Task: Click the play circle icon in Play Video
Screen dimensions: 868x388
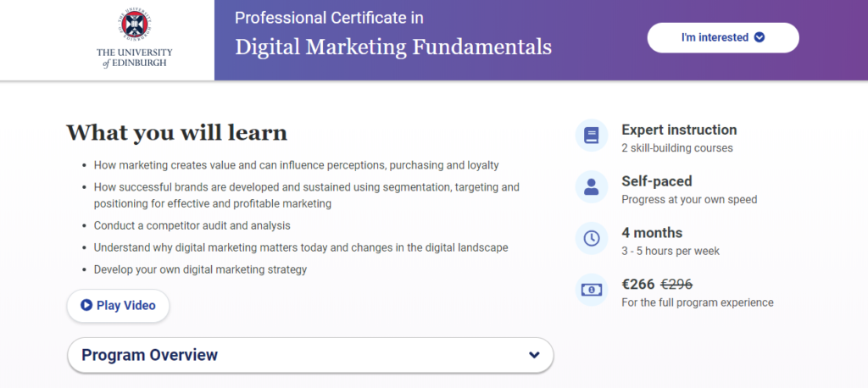Action: [x=86, y=305]
